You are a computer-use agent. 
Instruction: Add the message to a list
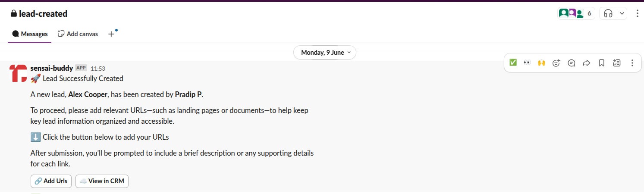click(x=617, y=63)
